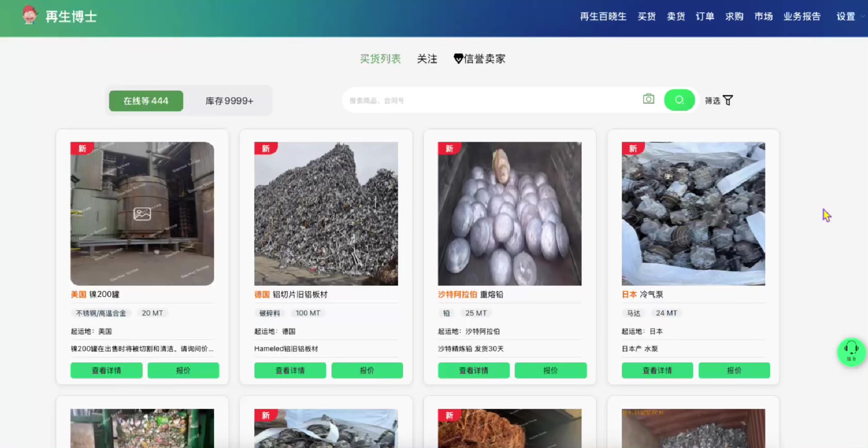Click 新 badge on 冷气泵 card

pyautogui.click(x=633, y=149)
